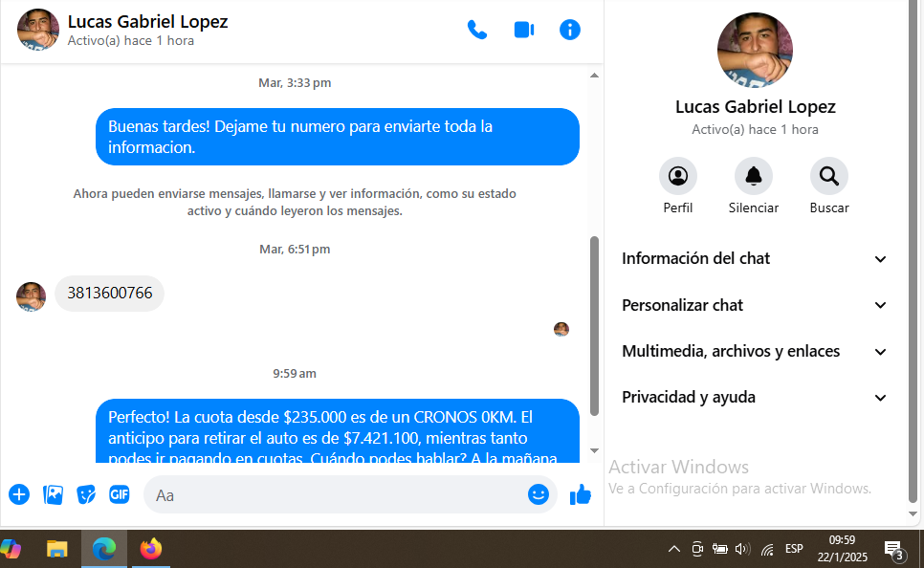Open File Explorer from taskbar
Image resolution: width=924 pixels, height=568 pixels.
57,549
